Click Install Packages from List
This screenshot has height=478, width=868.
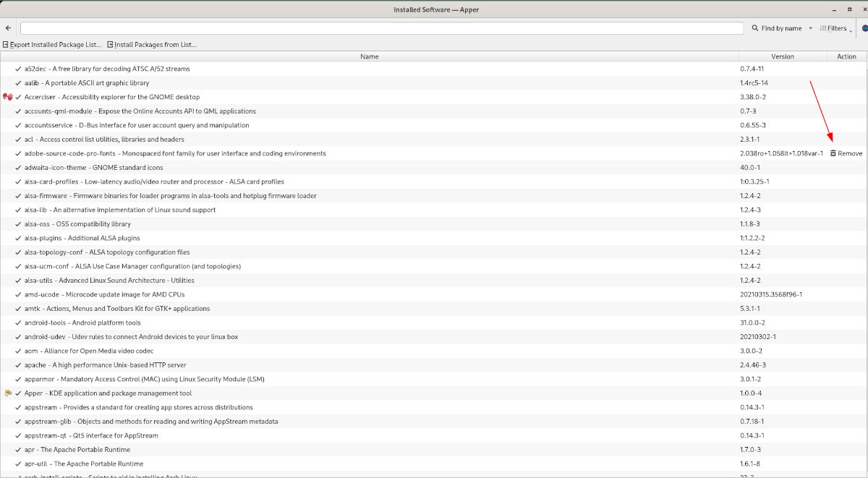pyautogui.click(x=154, y=44)
